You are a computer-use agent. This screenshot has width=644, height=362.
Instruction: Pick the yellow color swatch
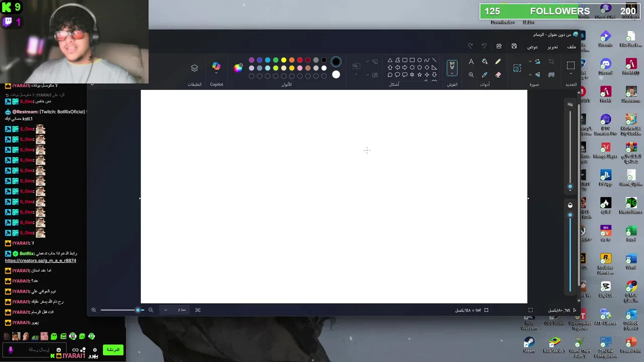point(284,60)
